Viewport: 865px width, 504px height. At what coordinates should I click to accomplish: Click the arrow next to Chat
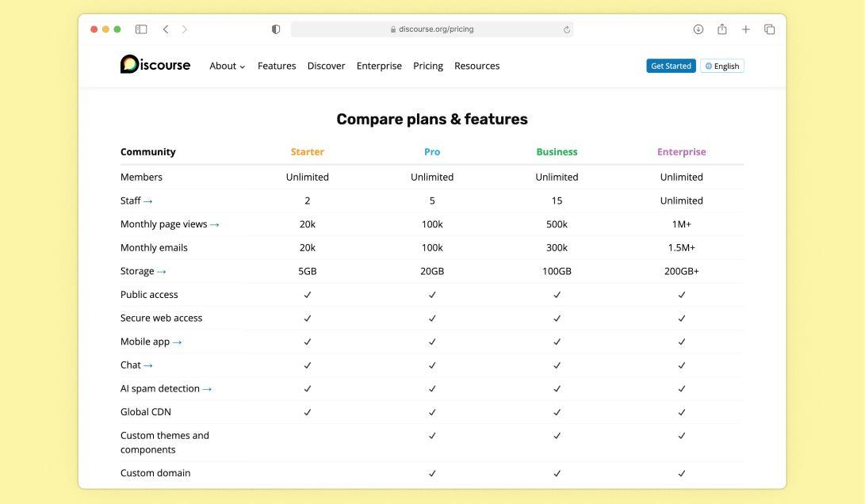[147, 365]
